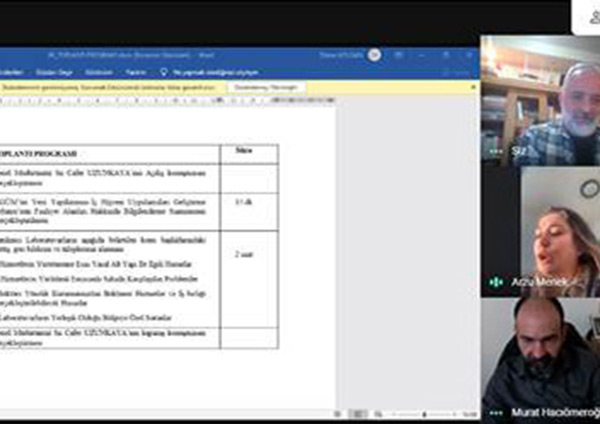Click the audio indicator on Arzu Menek tile

(496, 282)
